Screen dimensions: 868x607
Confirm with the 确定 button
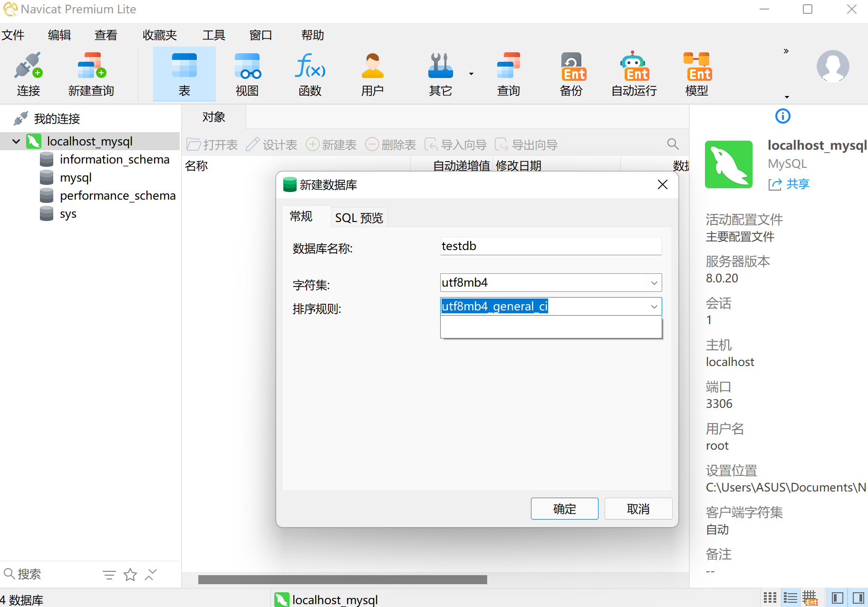point(565,509)
